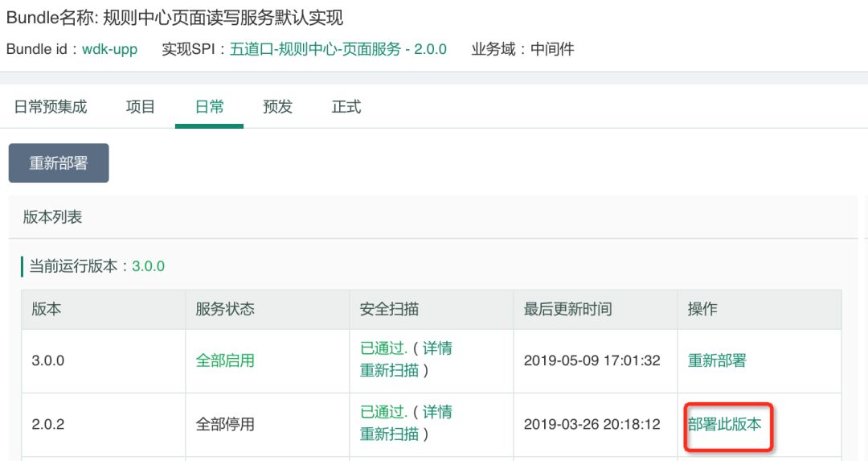Screen dimensions: 868x461
Task: Open the 五道口-规则中心-页面服务 SPI link
Action: [x=338, y=49]
